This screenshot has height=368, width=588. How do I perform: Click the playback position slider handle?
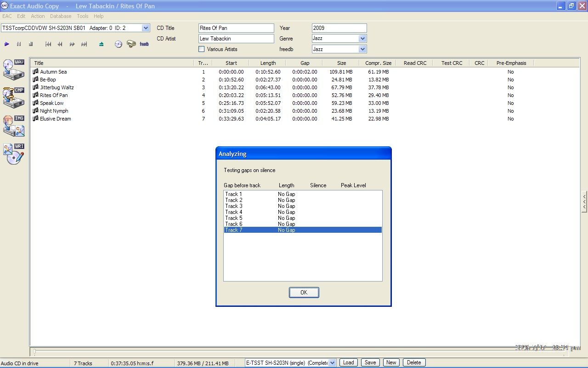click(34, 352)
